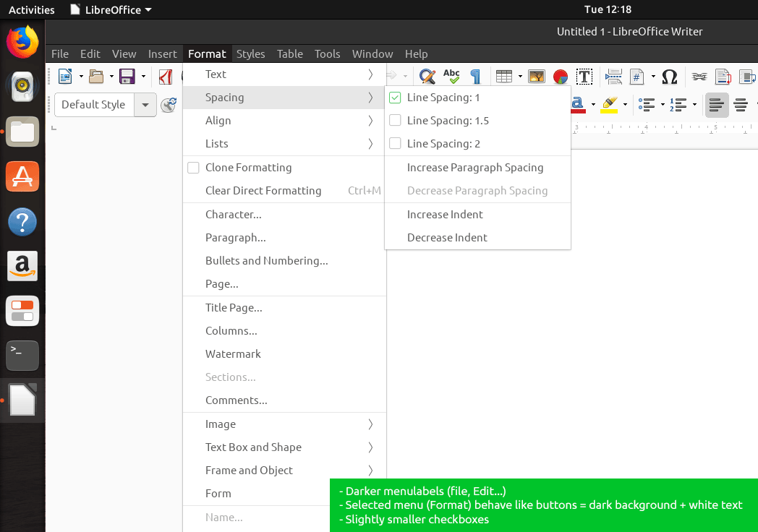Insert a chart with pie icon

click(561, 77)
